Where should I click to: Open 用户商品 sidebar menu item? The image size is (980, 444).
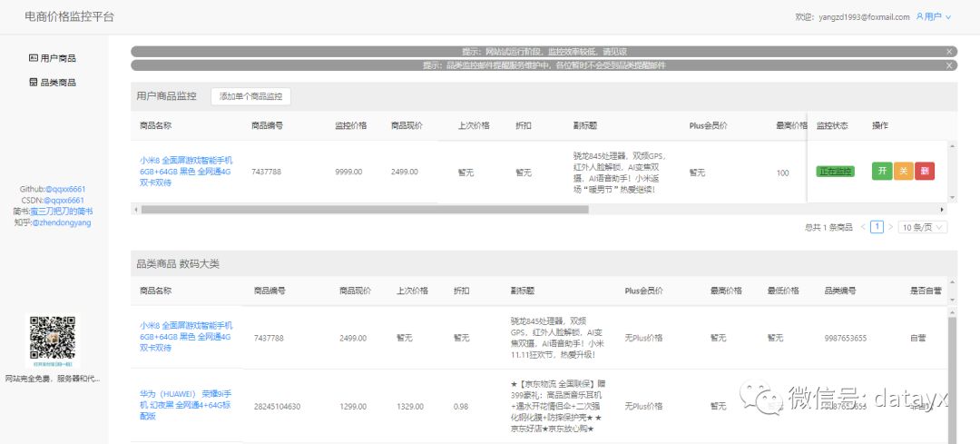tap(54, 58)
